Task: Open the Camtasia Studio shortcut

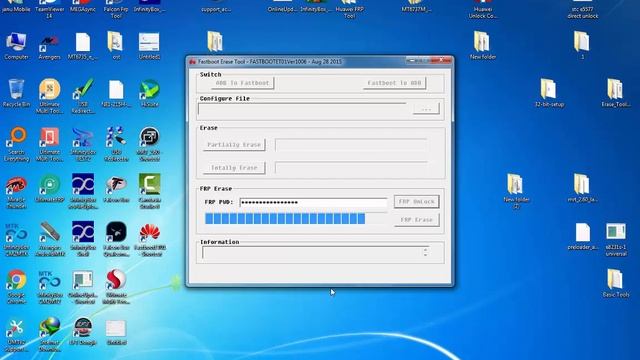Action: tap(149, 184)
